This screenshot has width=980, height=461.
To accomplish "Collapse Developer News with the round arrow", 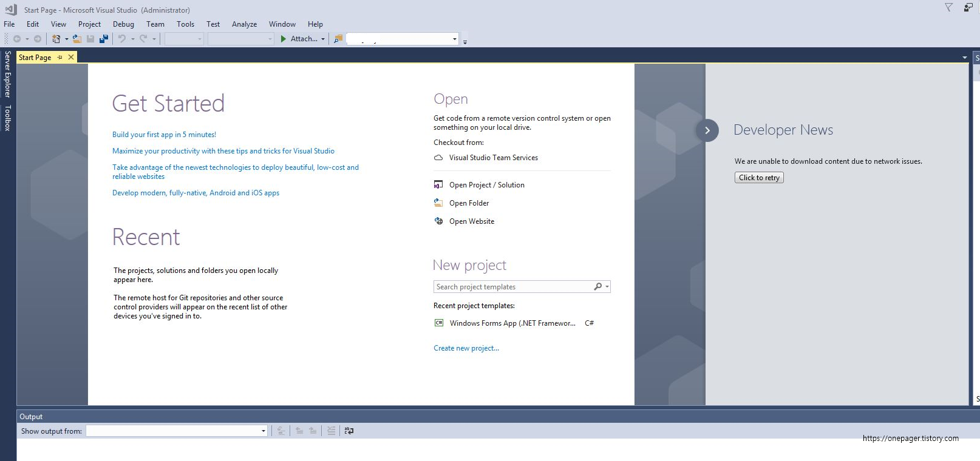I will pos(707,130).
